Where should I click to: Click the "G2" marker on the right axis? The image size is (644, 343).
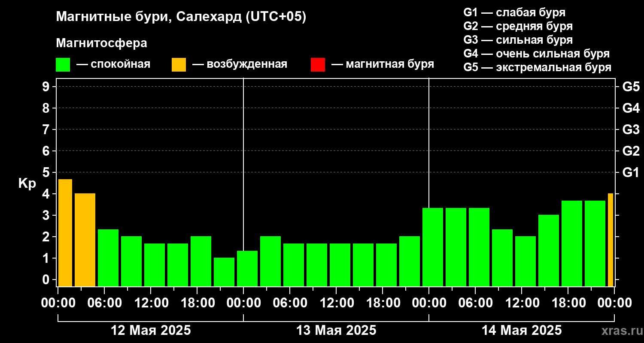click(631, 151)
